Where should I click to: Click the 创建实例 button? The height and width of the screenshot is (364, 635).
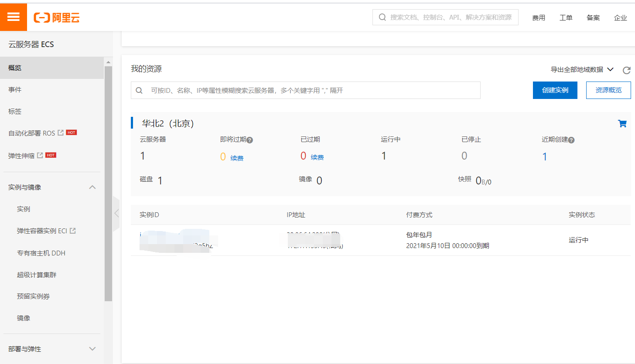pyautogui.click(x=555, y=90)
